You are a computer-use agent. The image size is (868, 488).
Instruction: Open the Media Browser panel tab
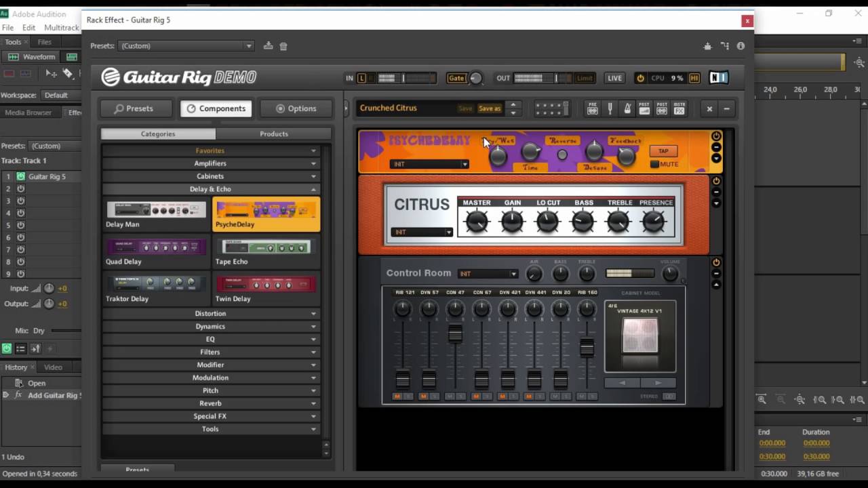28,113
